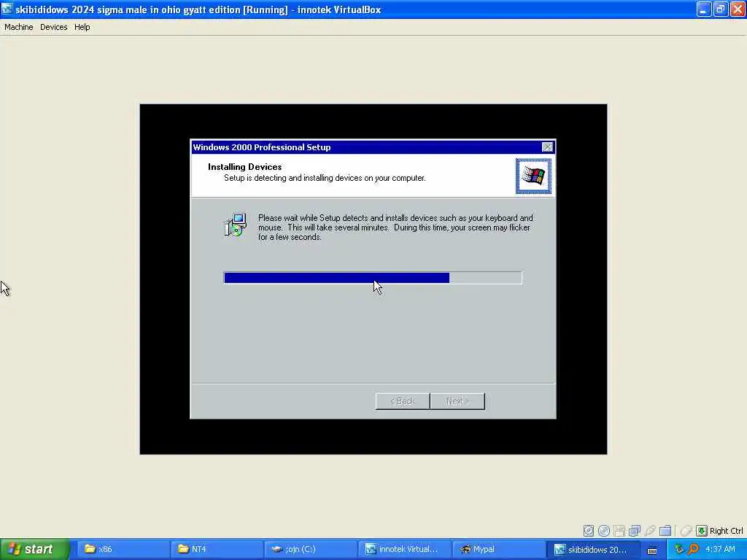Screen dimensions: 747x560
Task: Click the USB devices indicator icon
Action: [x=650, y=531]
